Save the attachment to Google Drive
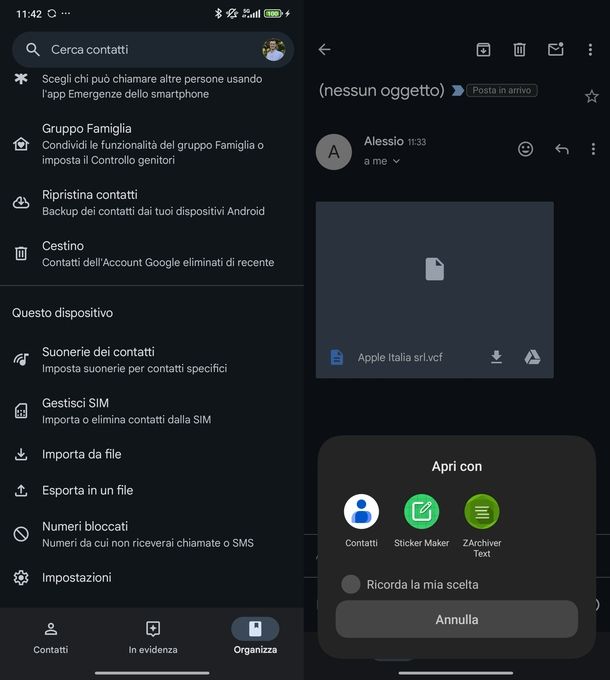Image resolution: width=610 pixels, height=680 pixels. pyautogui.click(x=532, y=357)
